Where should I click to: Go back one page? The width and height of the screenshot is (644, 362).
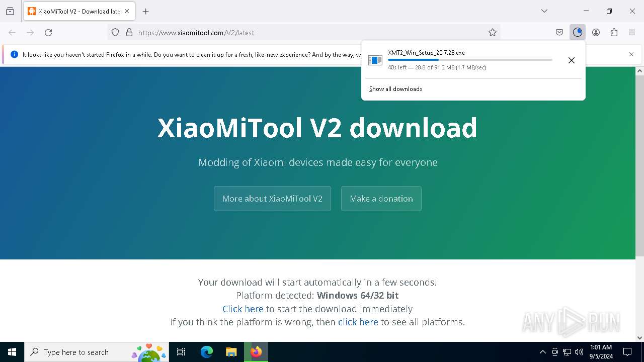coord(12,32)
